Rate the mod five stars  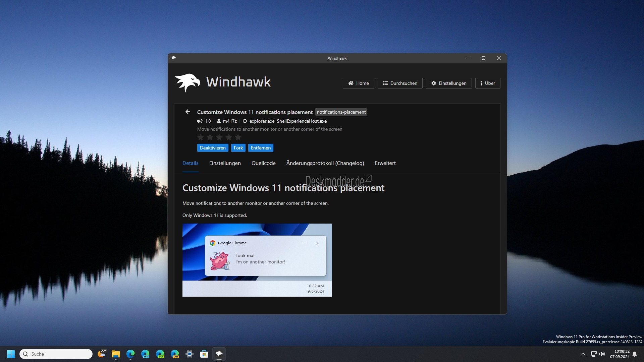coord(238,137)
